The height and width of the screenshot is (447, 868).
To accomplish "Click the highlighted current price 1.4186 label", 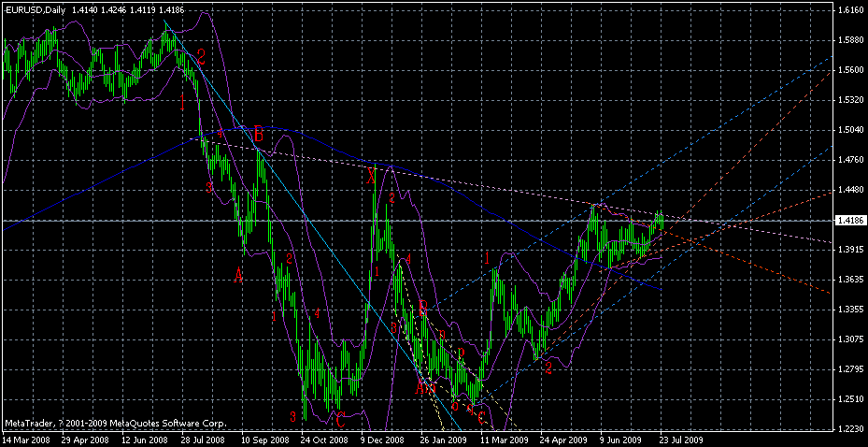I will tap(851, 221).
